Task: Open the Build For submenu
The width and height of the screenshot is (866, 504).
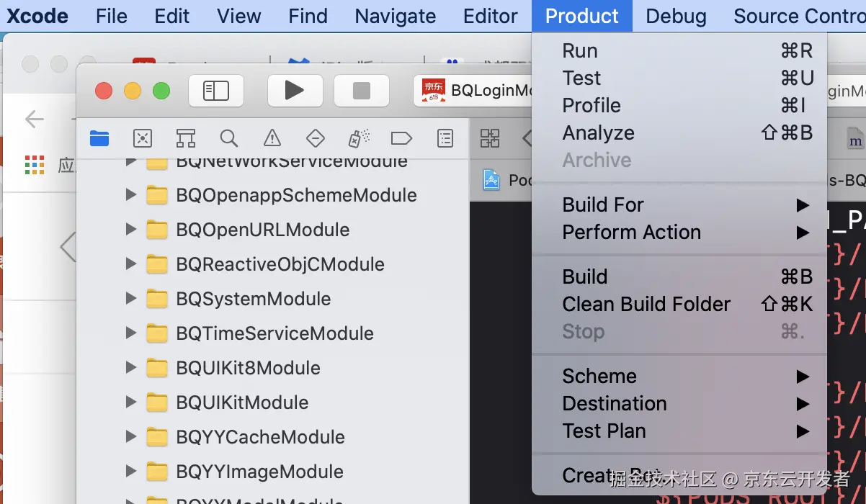Action: click(679, 205)
